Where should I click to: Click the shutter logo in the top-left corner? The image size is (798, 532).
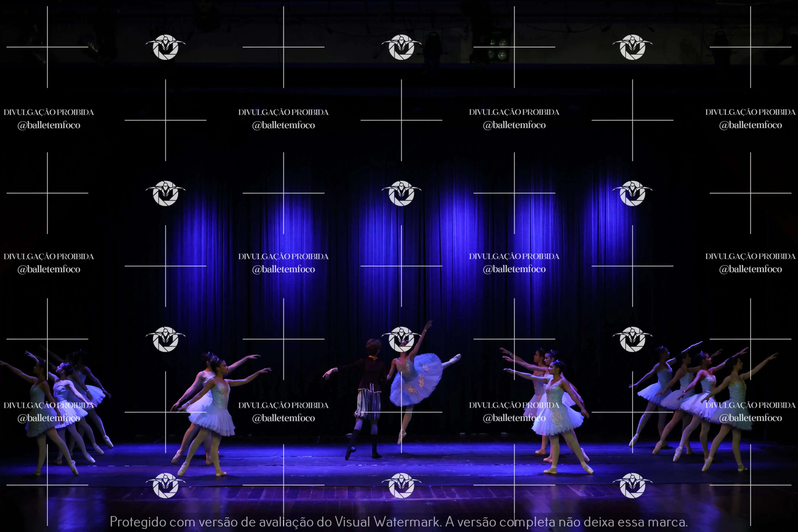166,47
